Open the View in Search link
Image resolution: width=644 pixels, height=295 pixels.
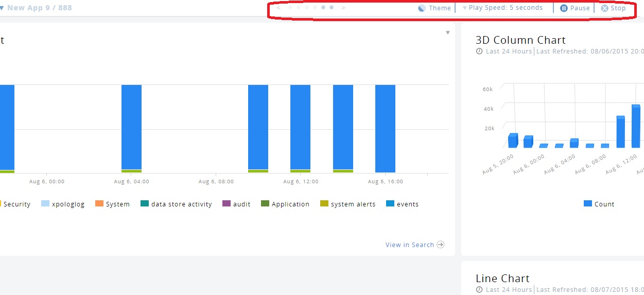pyautogui.click(x=409, y=245)
